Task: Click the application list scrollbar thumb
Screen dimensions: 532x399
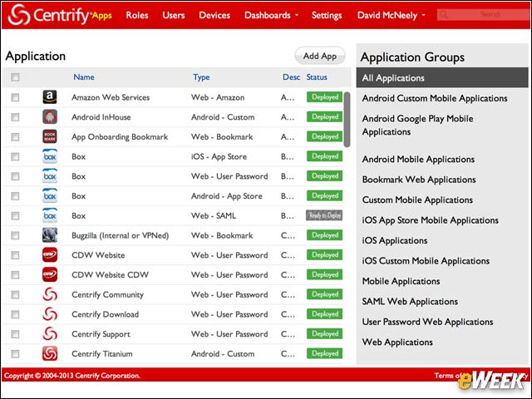Action: click(x=347, y=120)
